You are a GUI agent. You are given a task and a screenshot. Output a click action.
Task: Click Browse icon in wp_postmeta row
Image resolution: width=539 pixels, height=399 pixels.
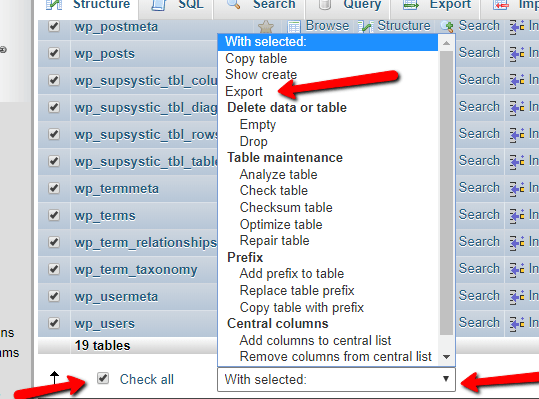(294, 27)
